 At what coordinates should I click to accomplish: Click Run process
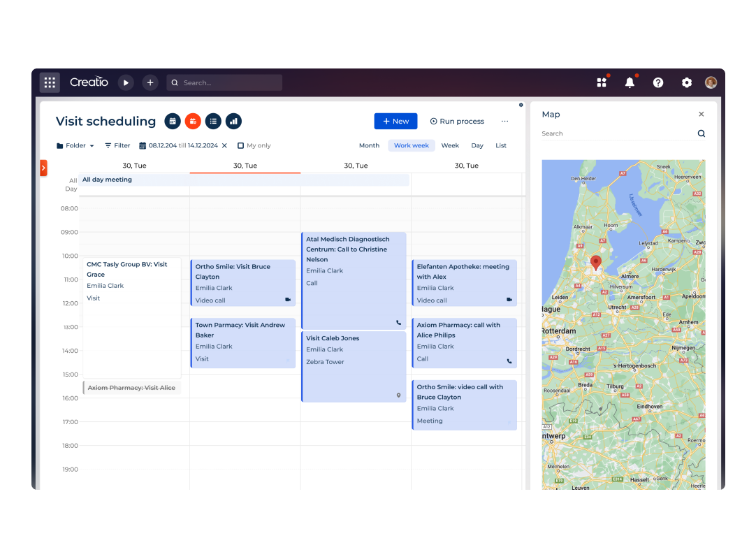coord(457,121)
